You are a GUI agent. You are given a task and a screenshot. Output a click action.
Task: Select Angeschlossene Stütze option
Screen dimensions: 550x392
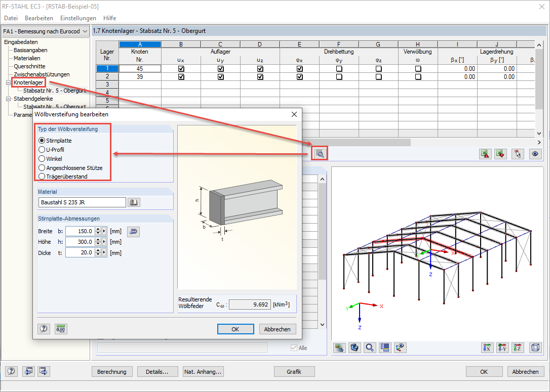point(42,168)
